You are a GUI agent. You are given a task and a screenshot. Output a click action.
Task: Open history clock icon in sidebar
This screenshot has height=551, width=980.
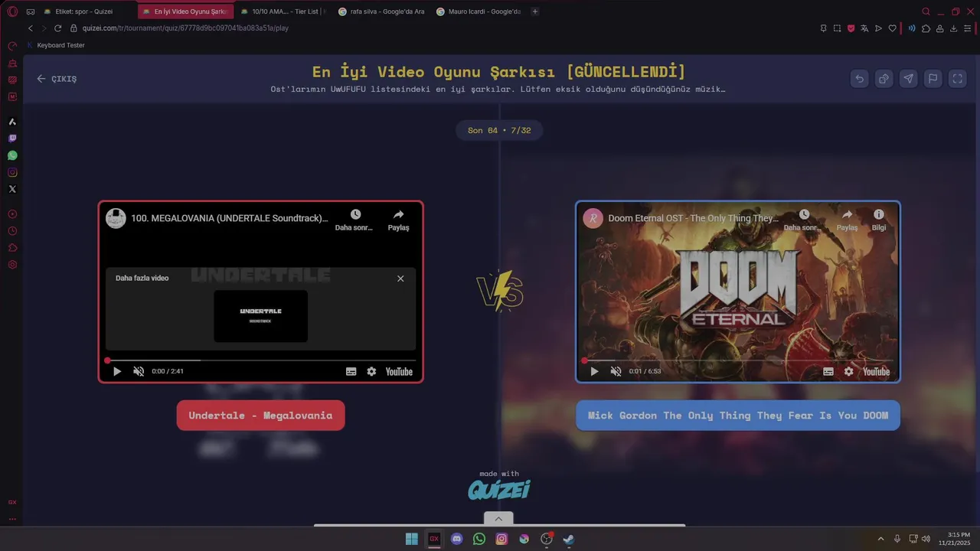click(12, 231)
